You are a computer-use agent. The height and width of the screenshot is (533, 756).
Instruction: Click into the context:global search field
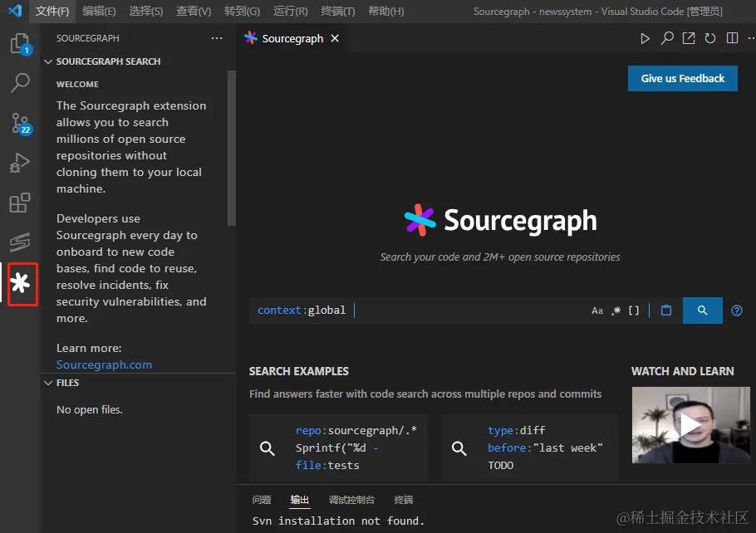420,311
